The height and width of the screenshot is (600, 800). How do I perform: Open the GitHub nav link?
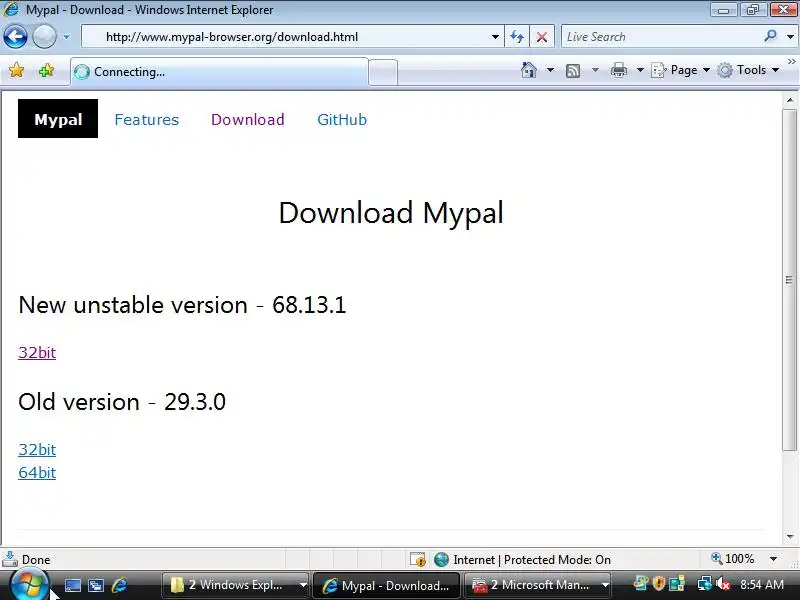[x=342, y=119]
